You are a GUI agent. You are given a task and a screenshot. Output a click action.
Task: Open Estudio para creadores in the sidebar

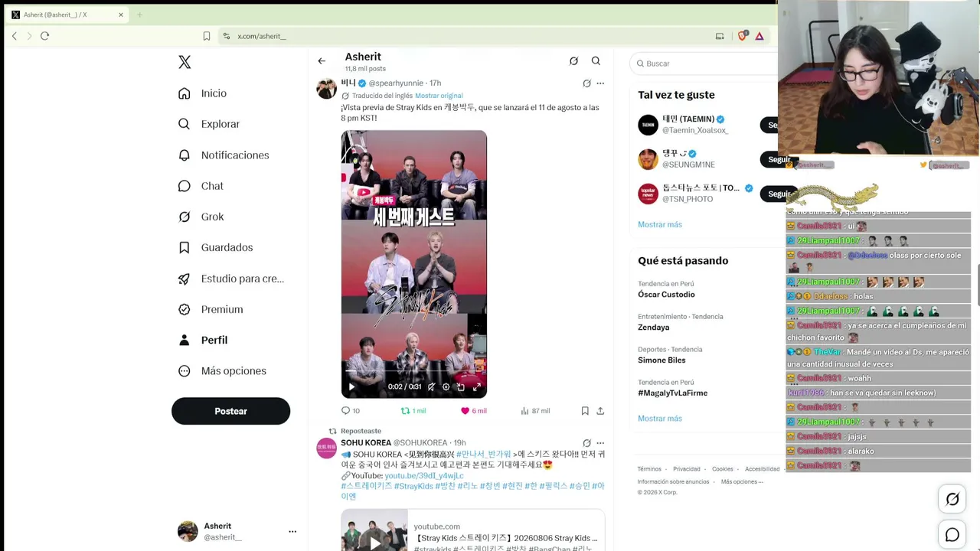(x=231, y=279)
